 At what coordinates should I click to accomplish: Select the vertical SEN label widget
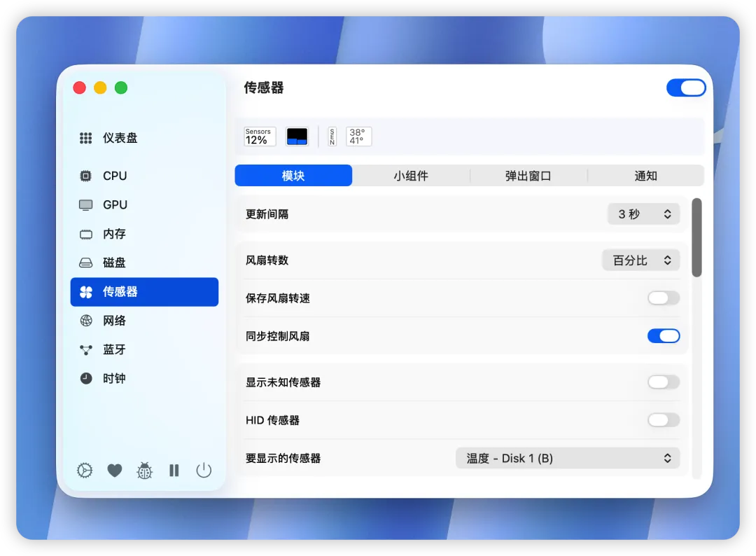[x=332, y=137]
